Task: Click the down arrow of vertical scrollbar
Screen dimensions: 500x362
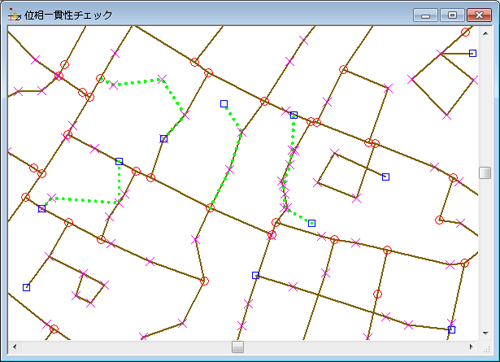Action: click(485, 333)
